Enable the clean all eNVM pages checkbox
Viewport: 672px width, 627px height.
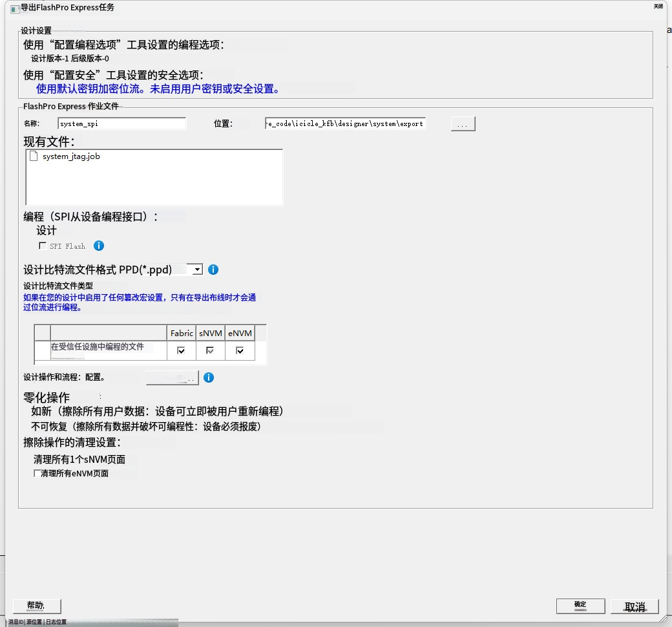[37, 473]
